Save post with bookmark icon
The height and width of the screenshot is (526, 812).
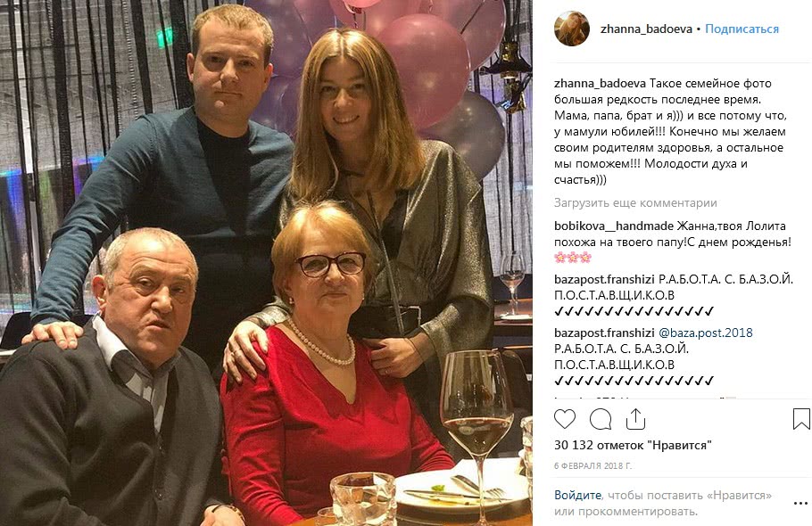tap(801, 419)
